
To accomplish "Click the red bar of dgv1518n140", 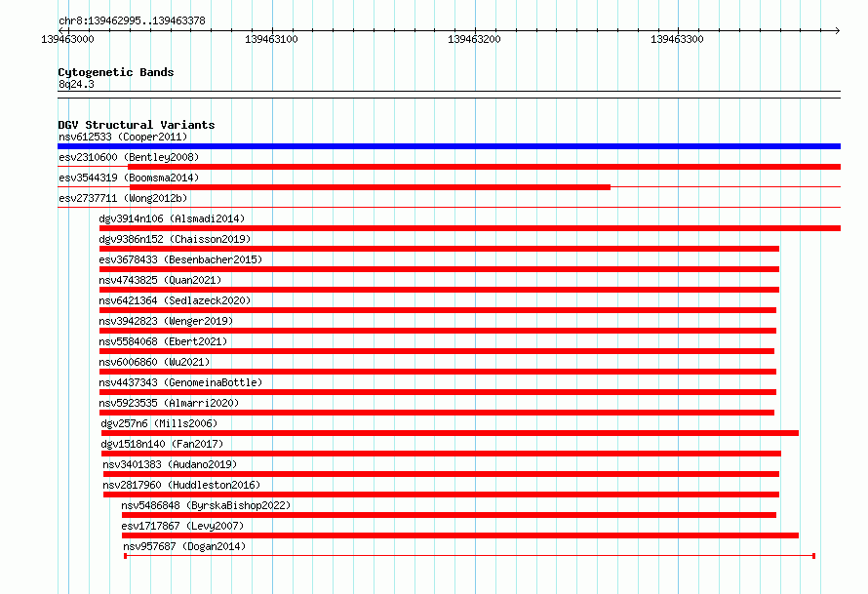I will click(441, 454).
